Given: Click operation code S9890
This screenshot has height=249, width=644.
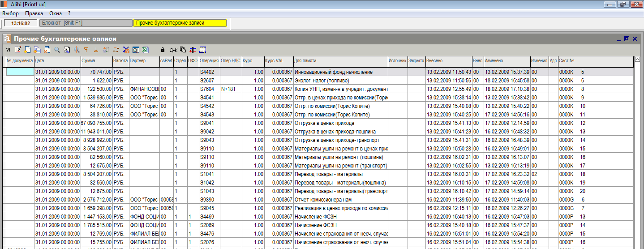Looking at the screenshot, I should pos(209,200).
